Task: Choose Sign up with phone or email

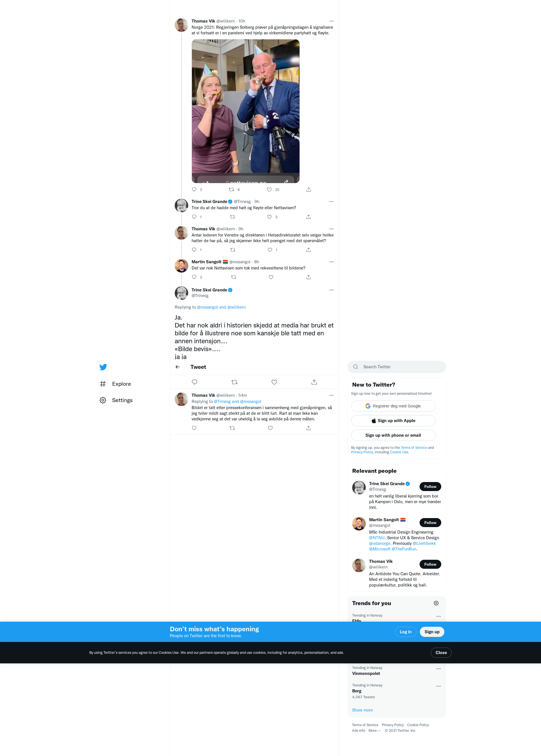Action: (x=393, y=435)
